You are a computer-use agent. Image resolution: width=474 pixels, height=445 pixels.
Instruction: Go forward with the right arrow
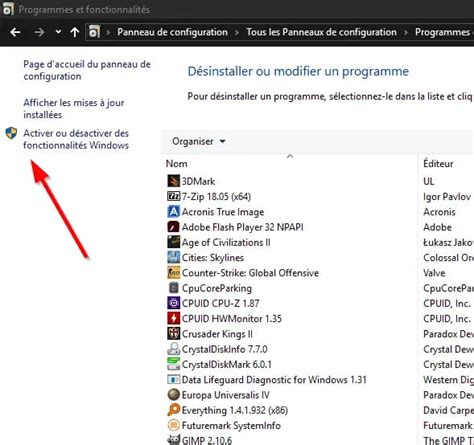click(x=39, y=32)
